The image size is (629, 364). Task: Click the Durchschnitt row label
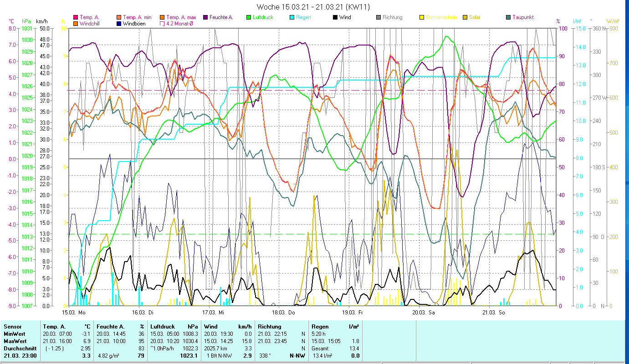[19, 349]
